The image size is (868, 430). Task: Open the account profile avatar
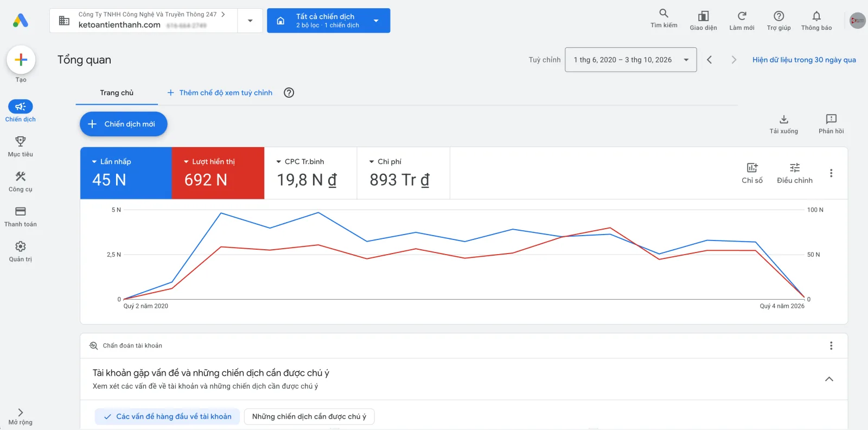coord(857,21)
